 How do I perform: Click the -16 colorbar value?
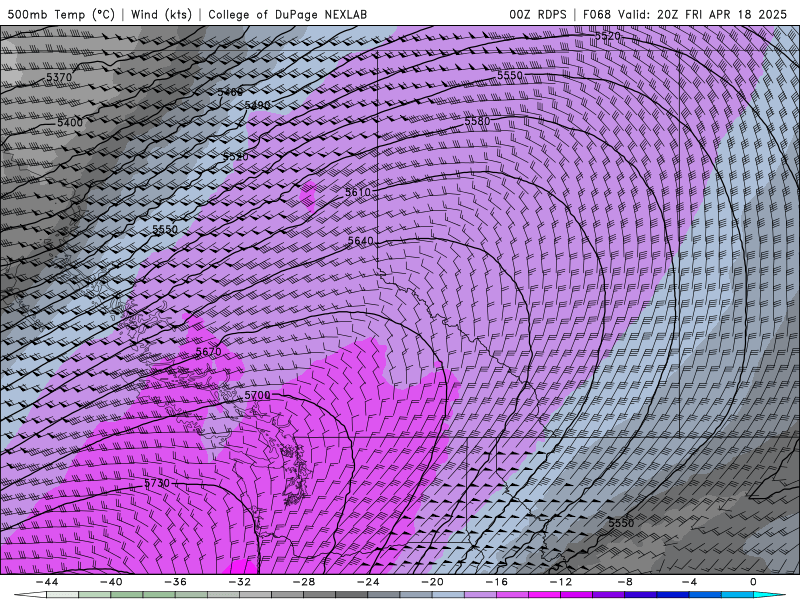click(x=497, y=582)
